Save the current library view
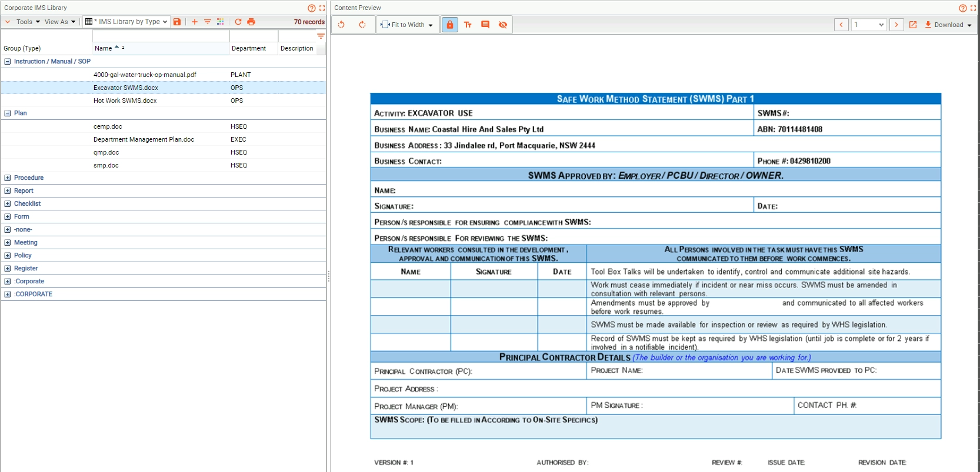This screenshot has height=472, width=980. point(177,22)
